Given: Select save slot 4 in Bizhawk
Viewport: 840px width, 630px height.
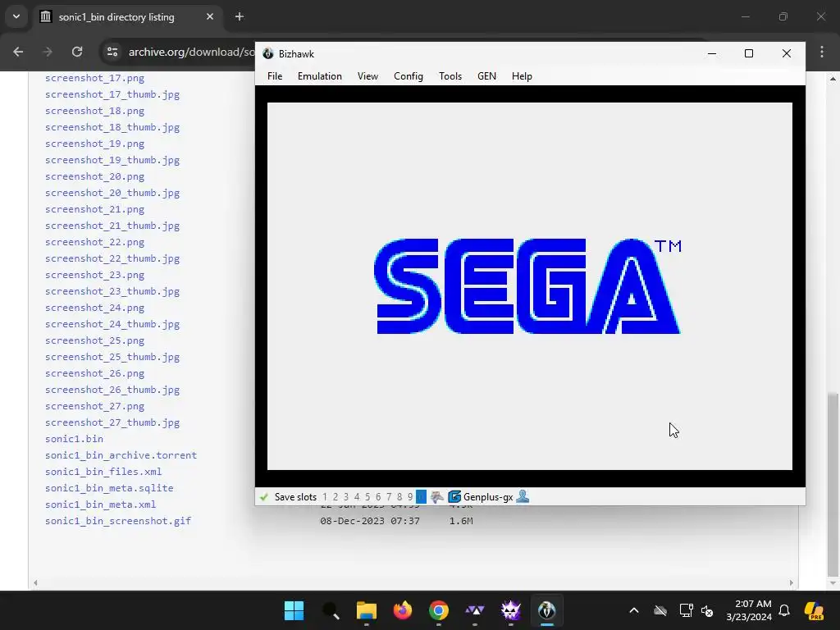Looking at the screenshot, I should (x=357, y=497).
